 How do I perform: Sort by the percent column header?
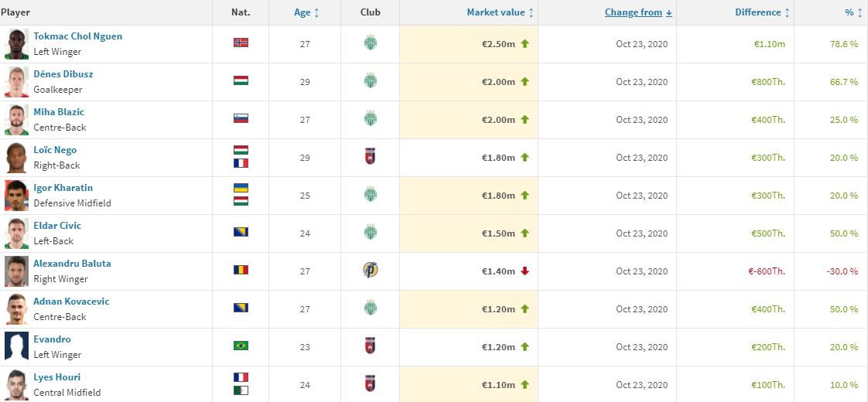click(x=853, y=12)
